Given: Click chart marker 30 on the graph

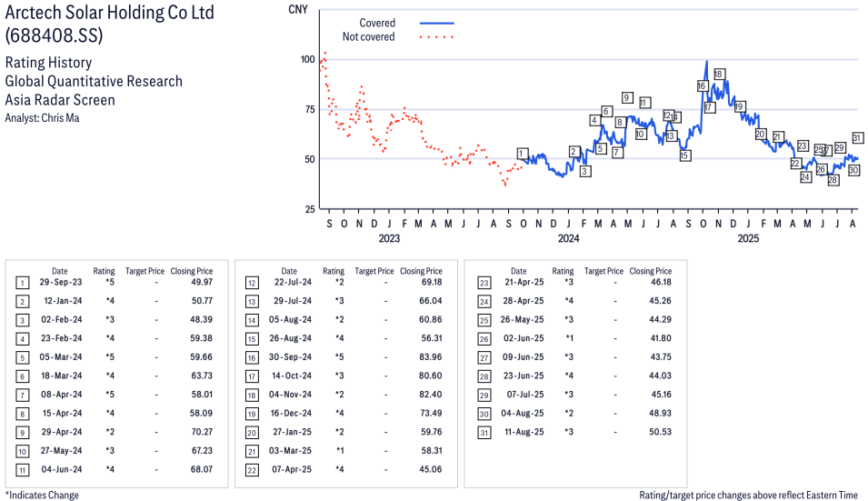Looking at the screenshot, I should 853,171.
